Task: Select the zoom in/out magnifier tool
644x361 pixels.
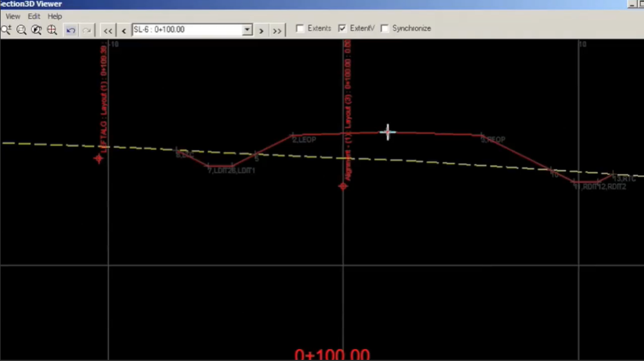Action: click(6, 30)
